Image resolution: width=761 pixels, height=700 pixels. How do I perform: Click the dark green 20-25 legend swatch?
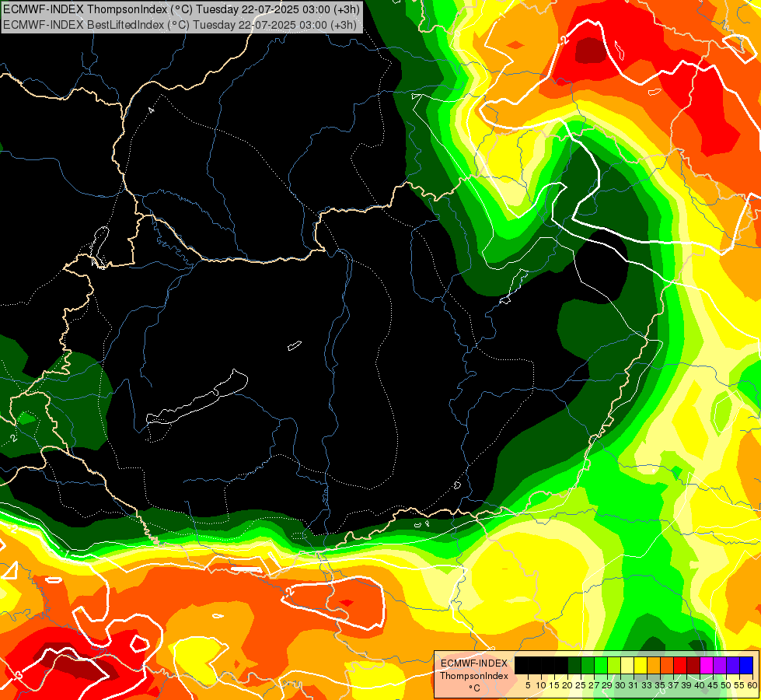[x=574, y=665]
